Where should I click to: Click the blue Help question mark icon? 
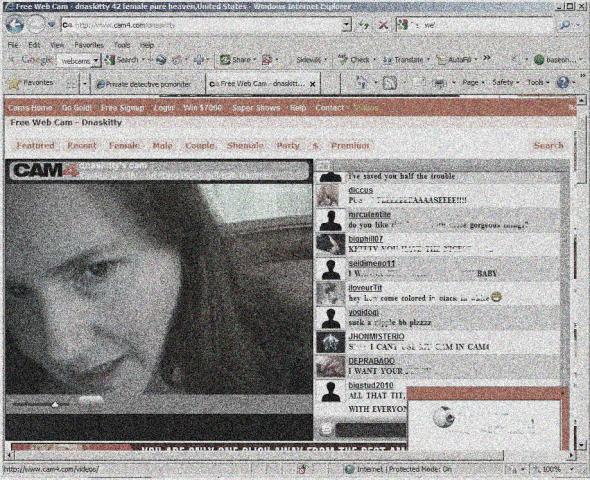point(563,83)
